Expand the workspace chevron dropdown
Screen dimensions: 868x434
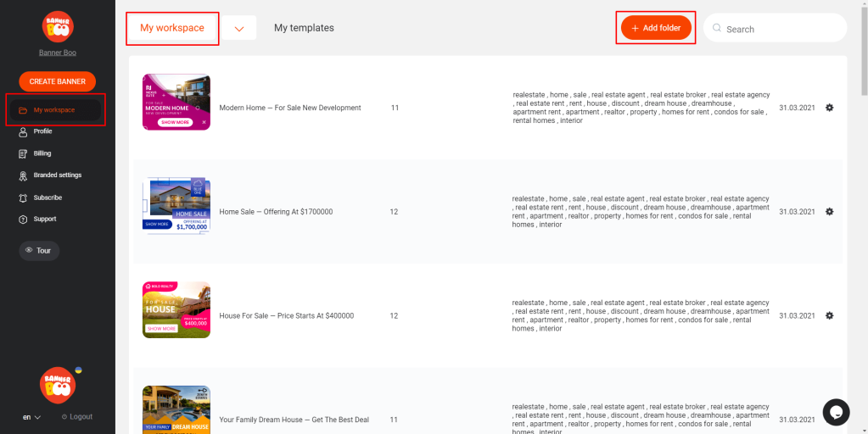pyautogui.click(x=239, y=28)
